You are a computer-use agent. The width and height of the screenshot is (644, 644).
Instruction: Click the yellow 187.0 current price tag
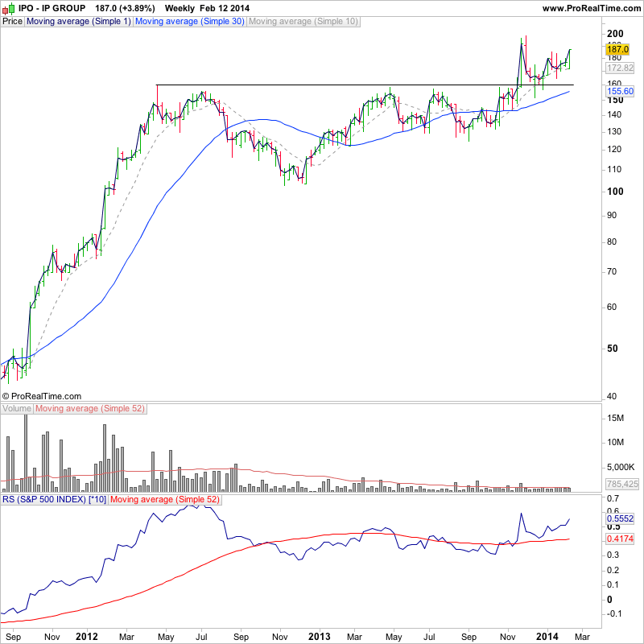617,49
